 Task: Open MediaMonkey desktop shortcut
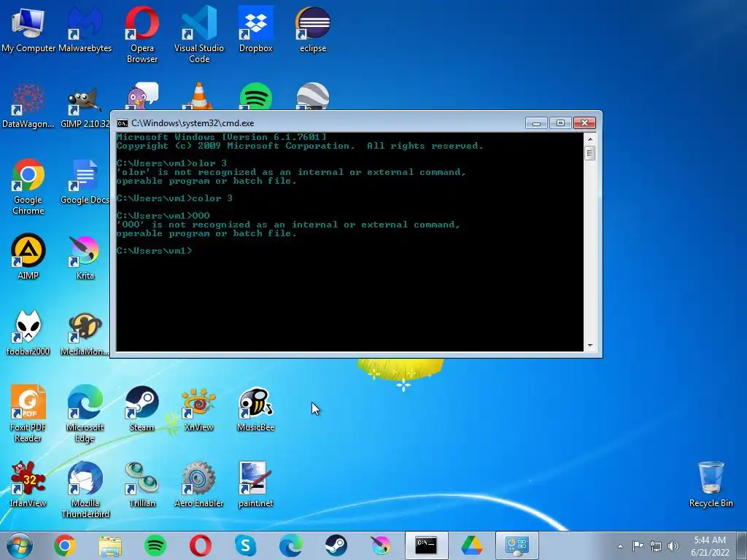[85, 332]
